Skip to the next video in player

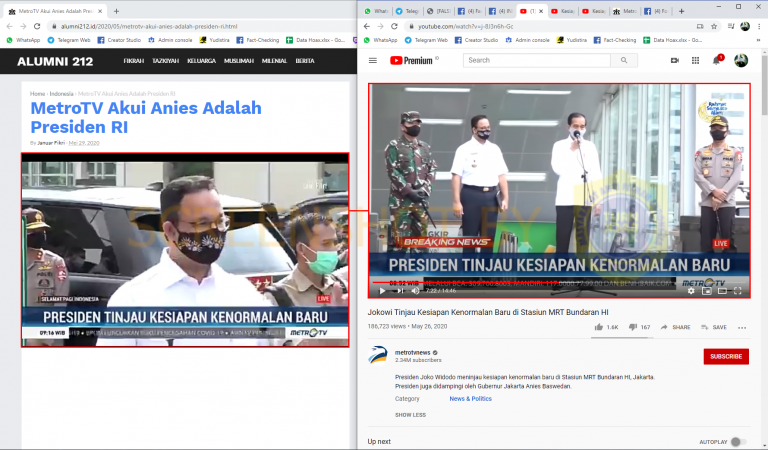[400, 290]
